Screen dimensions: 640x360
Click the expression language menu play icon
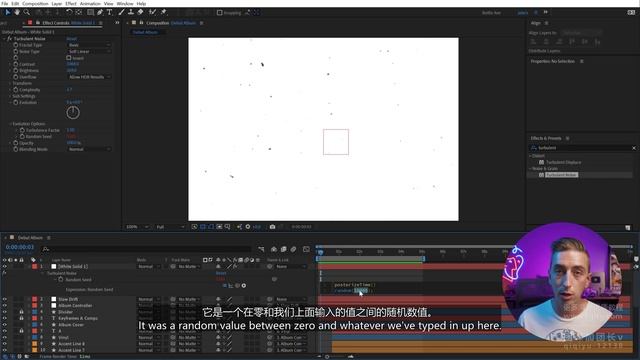pyautogui.click(x=244, y=286)
